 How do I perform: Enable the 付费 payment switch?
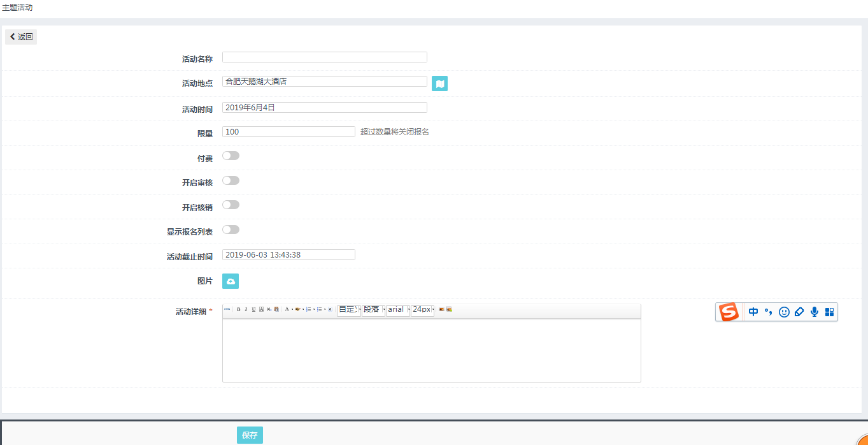tap(231, 155)
